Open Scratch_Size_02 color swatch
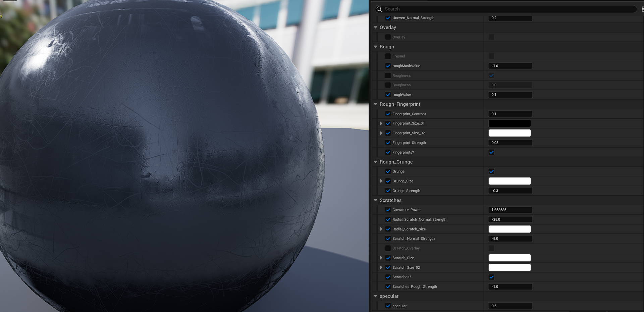This screenshot has width=644, height=312. (x=509, y=267)
